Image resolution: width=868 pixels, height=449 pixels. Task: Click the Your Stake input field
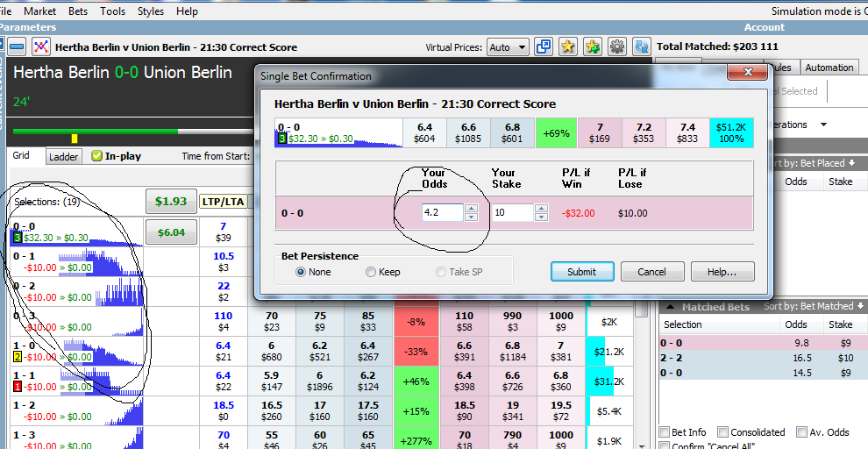click(513, 212)
